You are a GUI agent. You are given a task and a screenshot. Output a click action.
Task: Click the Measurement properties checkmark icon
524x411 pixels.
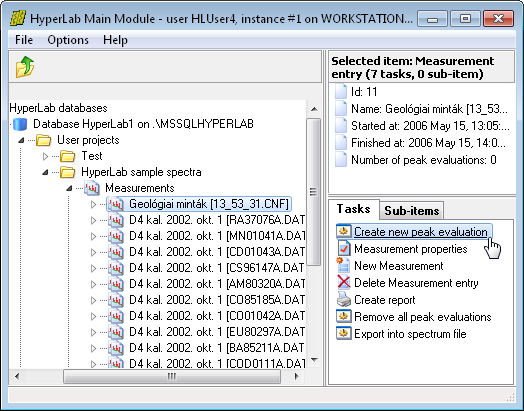coord(344,249)
